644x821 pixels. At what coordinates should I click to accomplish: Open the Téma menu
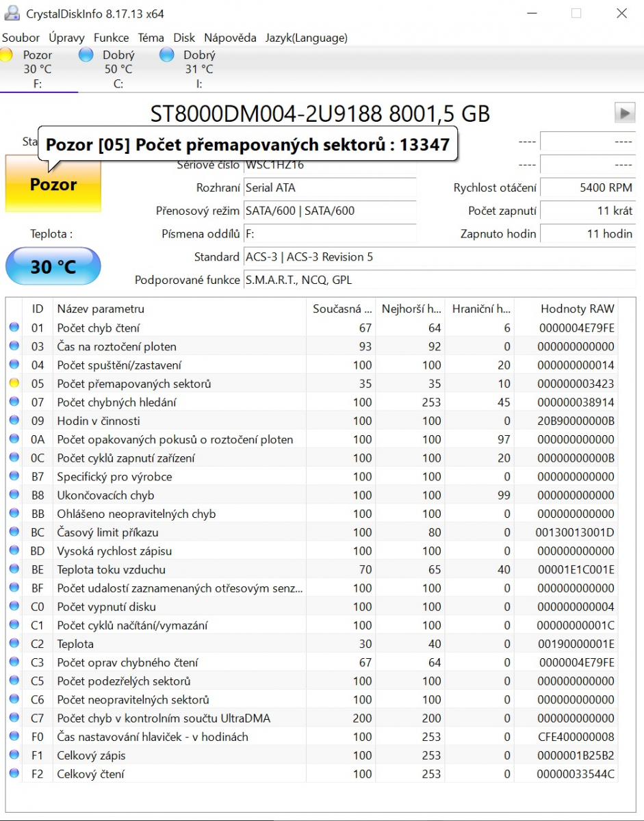click(151, 38)
